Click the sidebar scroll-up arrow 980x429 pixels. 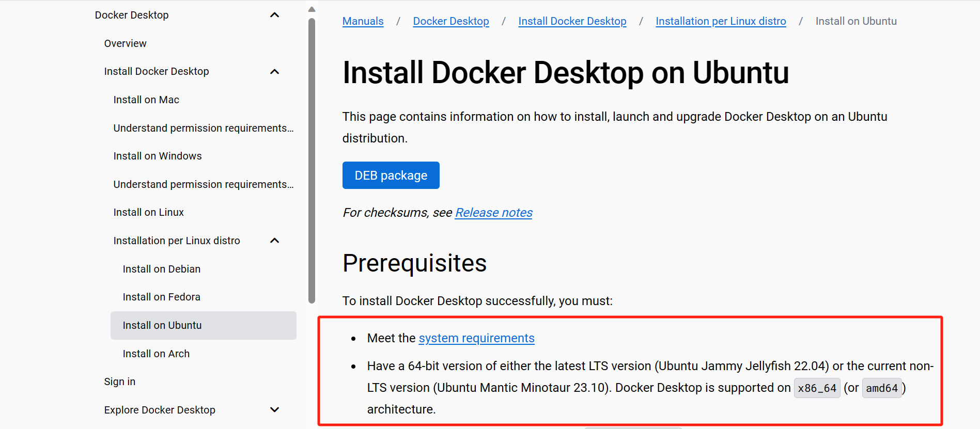[312, 9]
